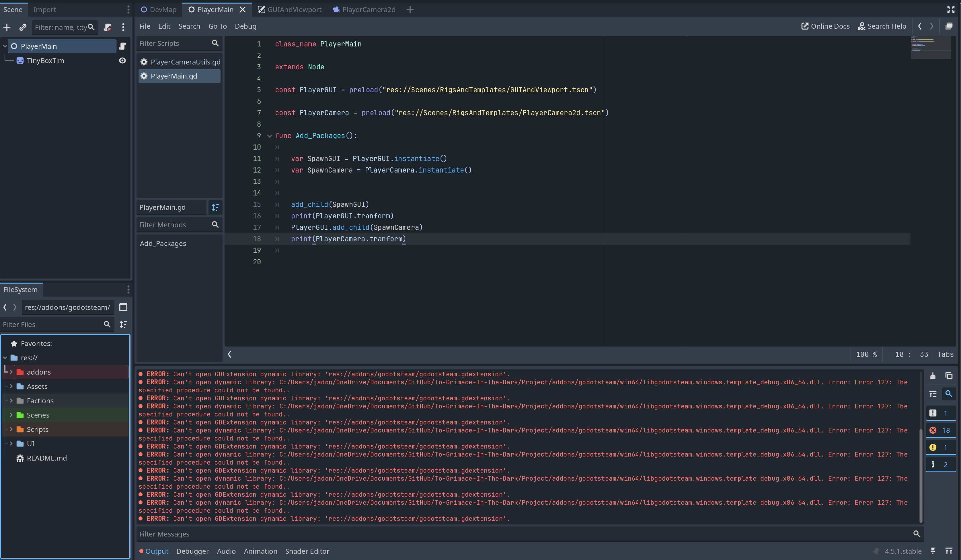Click the float script editor window icon
This screenshot has height=560, width=961.
point(949,26)
